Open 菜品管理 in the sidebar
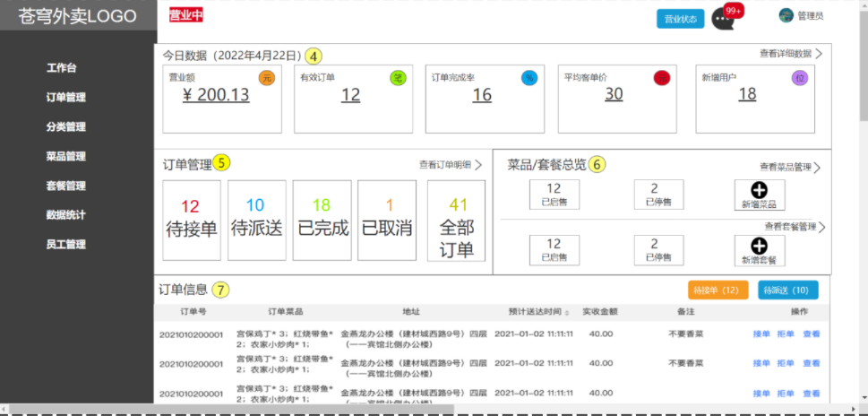This screenshot has width=868, height=416. point(66,156)
